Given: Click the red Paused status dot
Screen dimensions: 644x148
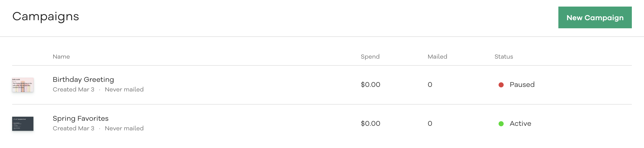Looking at the screenshot, I should pyautogui.click(x=501, y=85).
